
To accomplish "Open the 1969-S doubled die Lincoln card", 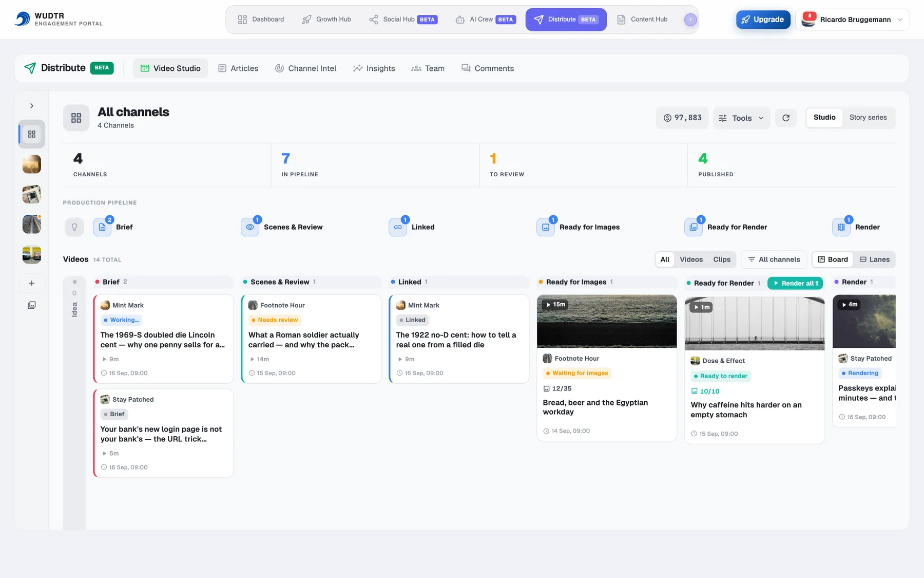I will 163,339.
